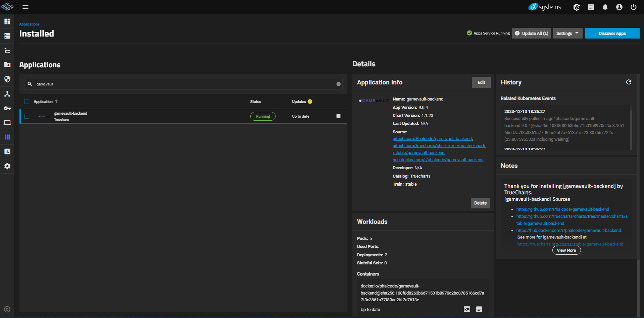644x318 pixels.
Task: Stop the gamevault-backend app
Action: (338, 116)
